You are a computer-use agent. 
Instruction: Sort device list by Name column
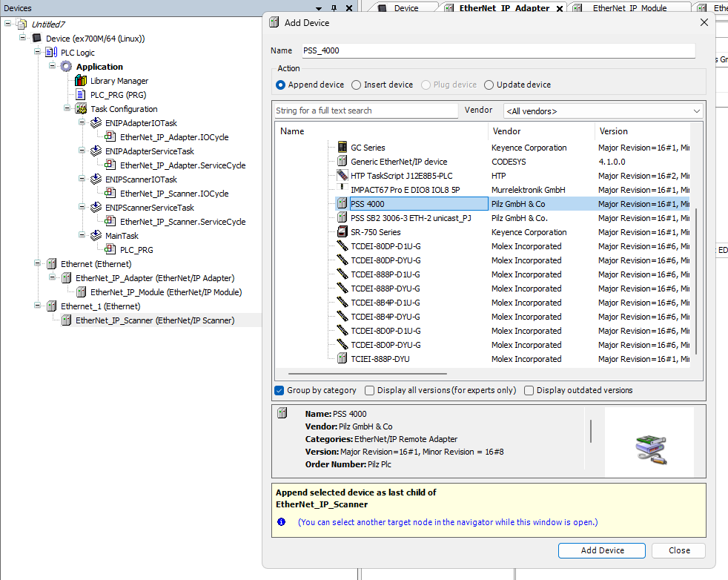point(381,131)
